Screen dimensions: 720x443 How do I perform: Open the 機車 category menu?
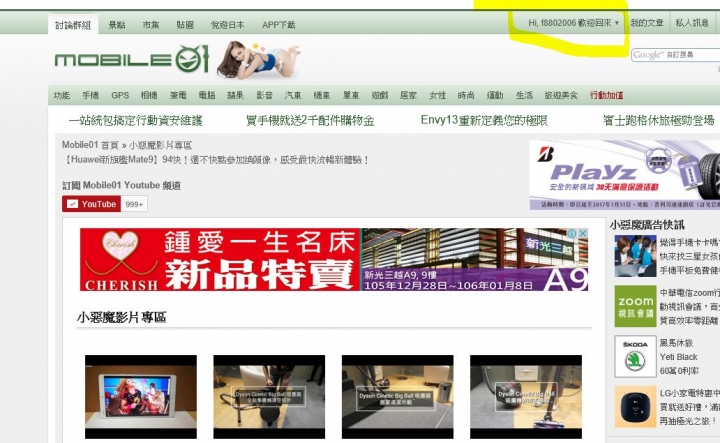321,95
